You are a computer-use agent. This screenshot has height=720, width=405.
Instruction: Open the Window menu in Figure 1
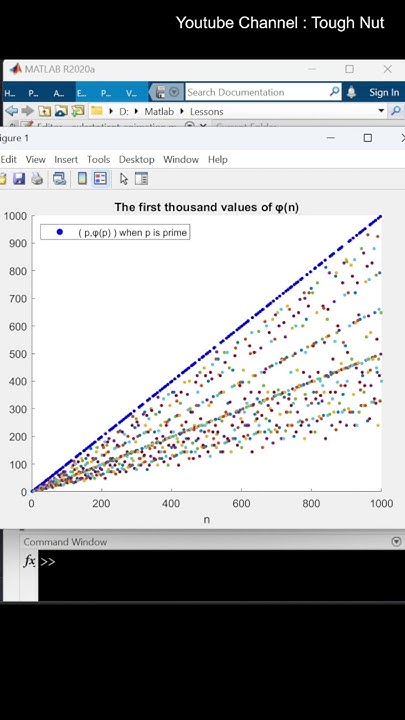point(181,159)
